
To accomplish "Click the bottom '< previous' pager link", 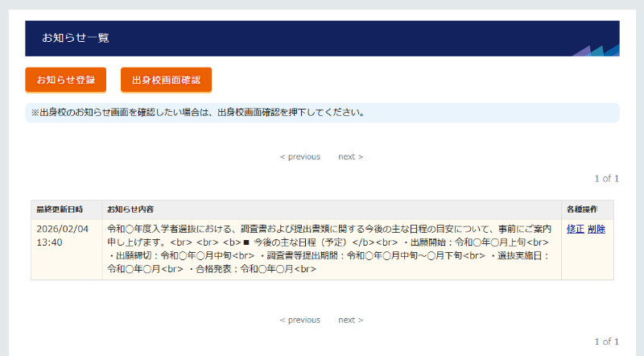I will click(299, 320).
